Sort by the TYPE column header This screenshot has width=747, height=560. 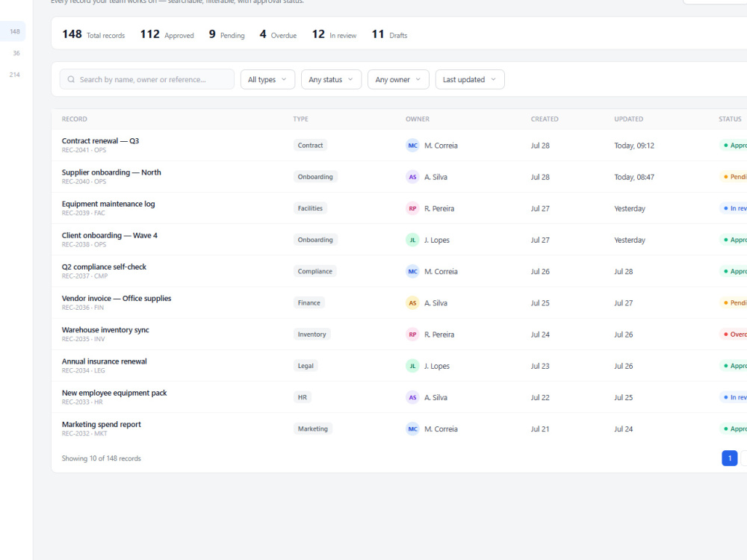(x=300, y=119)
